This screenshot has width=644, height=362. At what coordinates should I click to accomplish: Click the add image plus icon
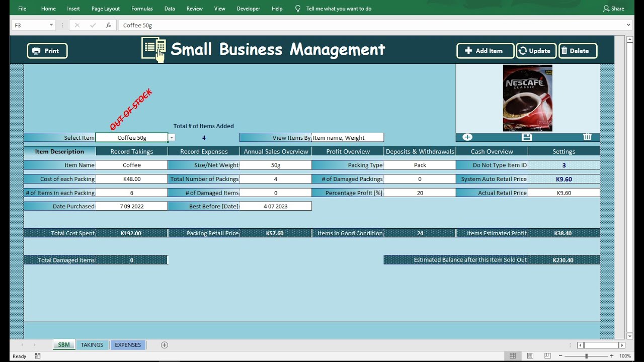coord(467,137)
